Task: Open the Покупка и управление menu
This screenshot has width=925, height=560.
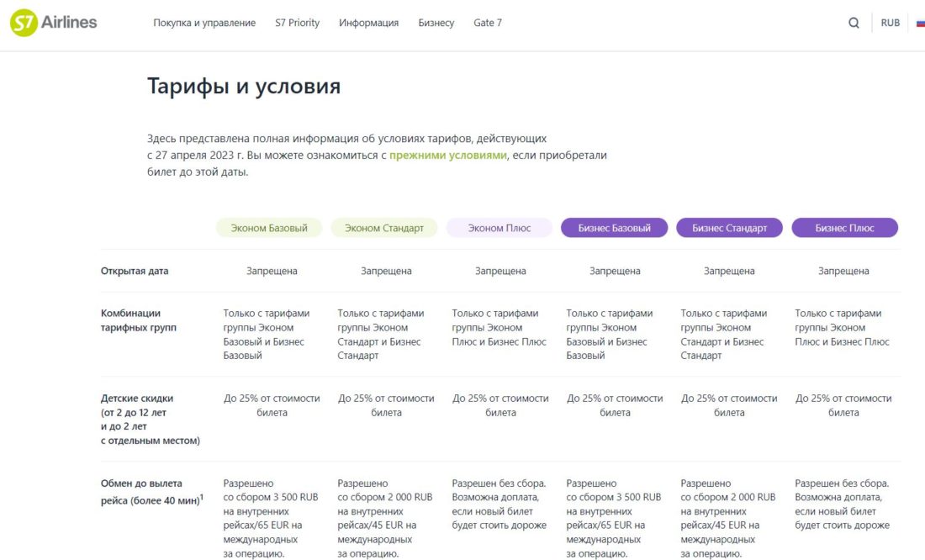Action: [x=204, y=23]
